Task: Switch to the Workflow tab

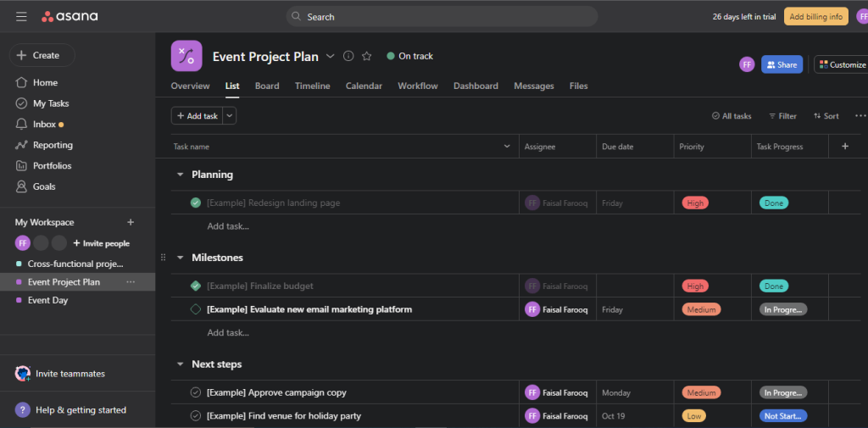Action: 418,86
